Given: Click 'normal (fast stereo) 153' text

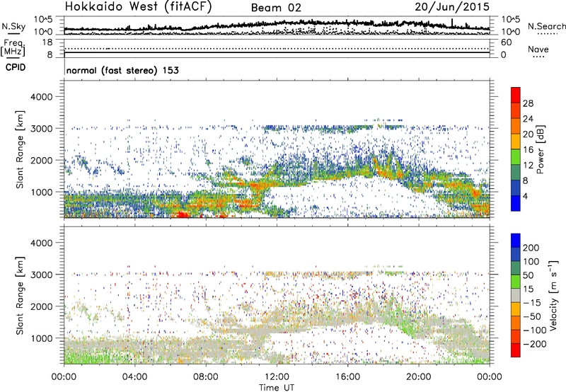Looking at the screenshot, I should [x=122, y=70].
